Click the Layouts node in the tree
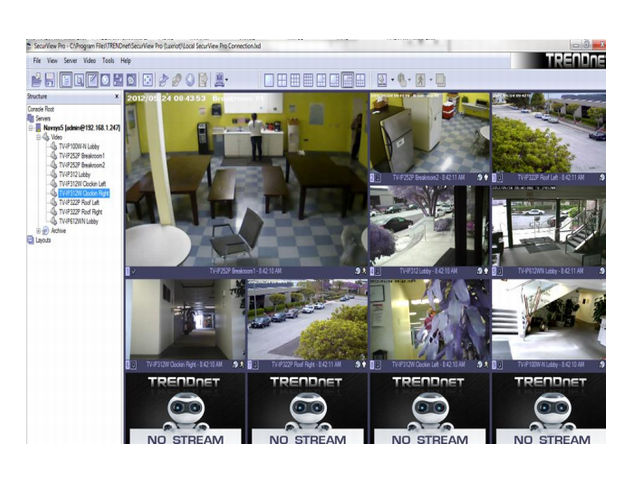Image resolution: width=640 pixels, height=480 pixels. click(x=43, y=240)
